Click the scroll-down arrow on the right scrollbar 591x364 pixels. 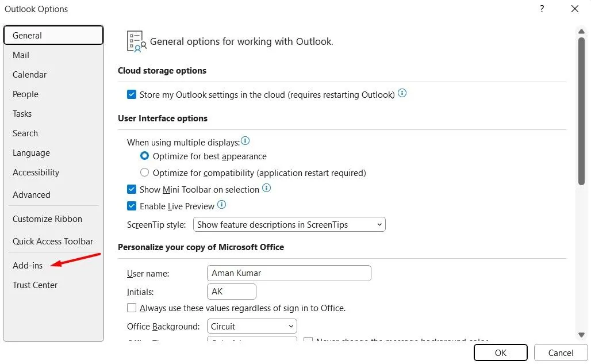pyautogui.click(x=581, y=334)
